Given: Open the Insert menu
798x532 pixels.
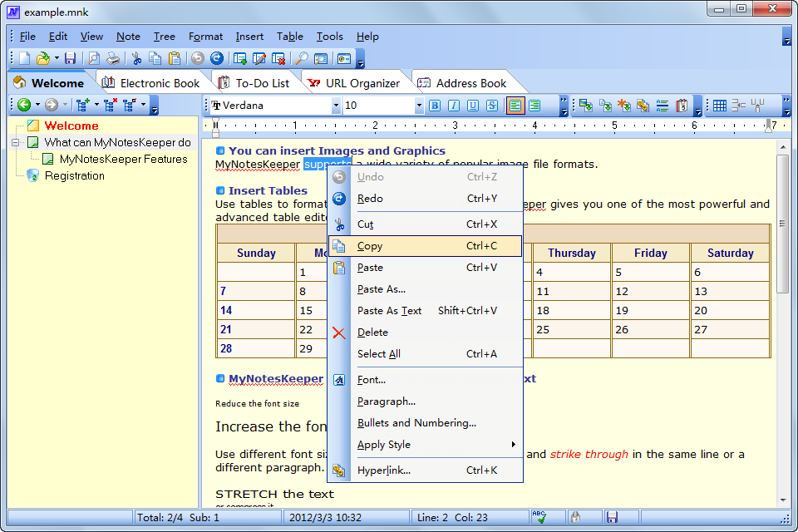Looking at the screenshot, I should tap(249, 37).
